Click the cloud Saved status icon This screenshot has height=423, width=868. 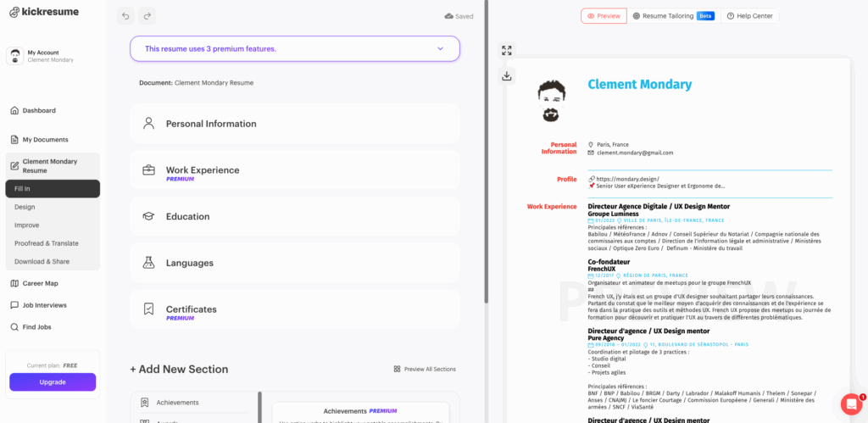click(x=449, y=17)
